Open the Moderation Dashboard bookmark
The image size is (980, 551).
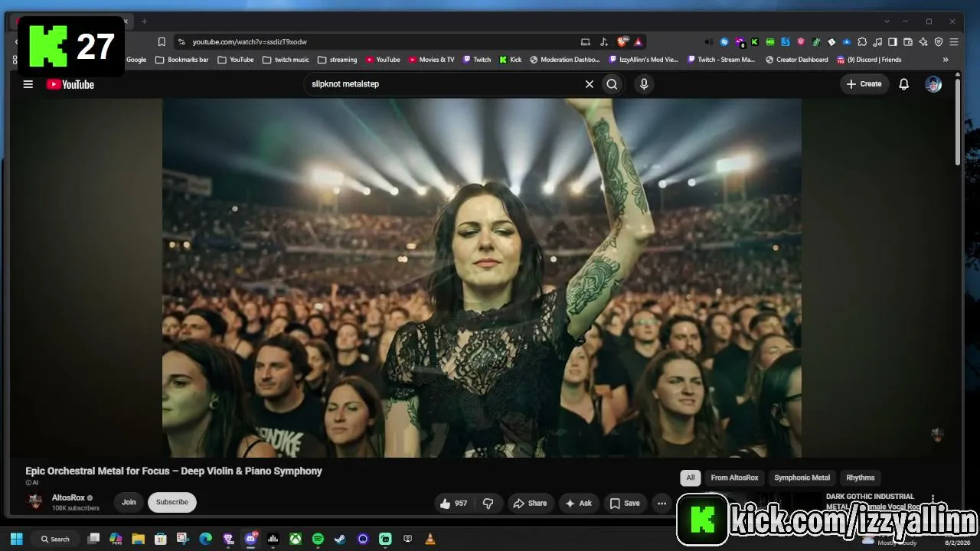point(565,60)
